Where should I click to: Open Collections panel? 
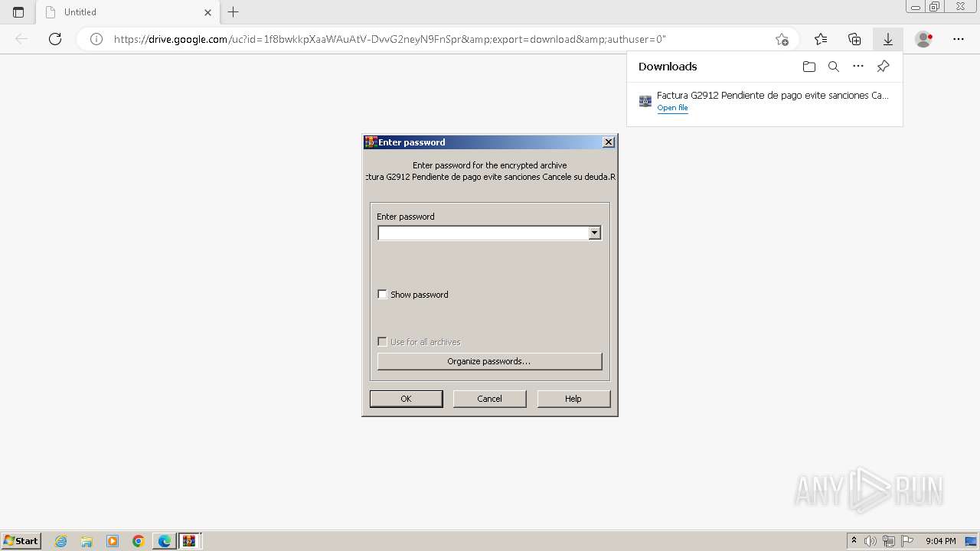854,39
